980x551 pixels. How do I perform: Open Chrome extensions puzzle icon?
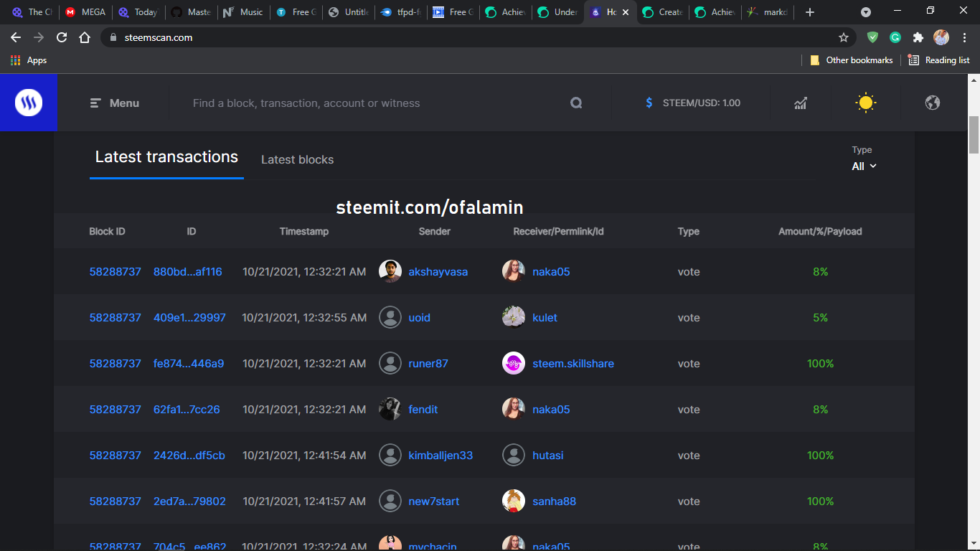(x=918, y=37)
